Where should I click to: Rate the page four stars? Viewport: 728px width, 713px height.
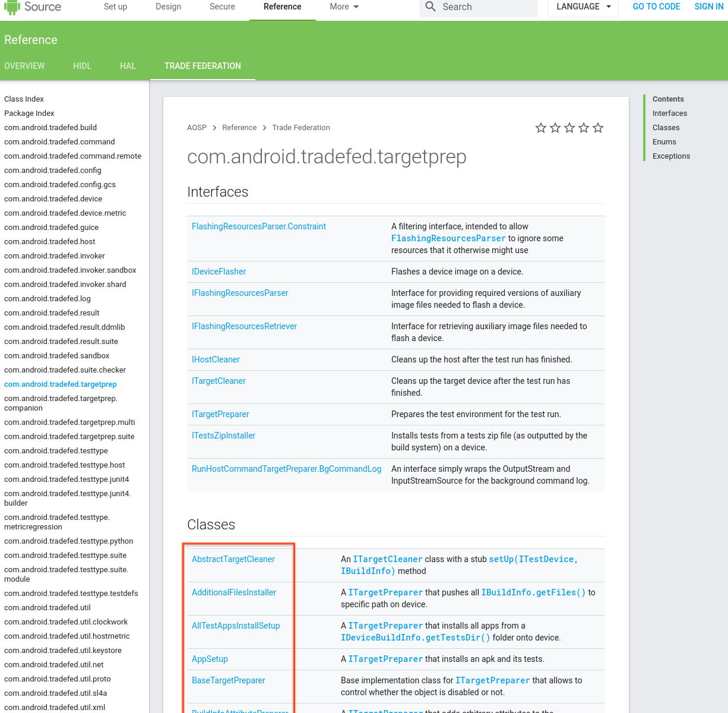(x=584, y=128)
